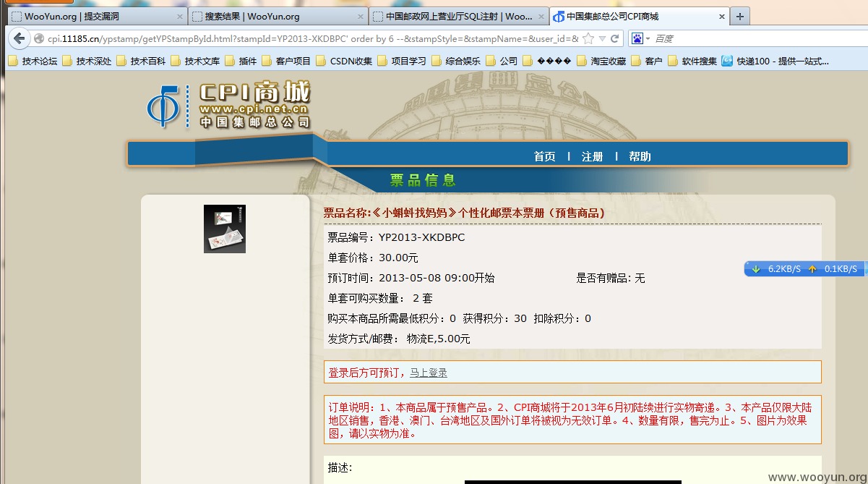Open the URL history dropdown arrow
This screenshot has width=868, height=484.
click(x=602, y=39)
